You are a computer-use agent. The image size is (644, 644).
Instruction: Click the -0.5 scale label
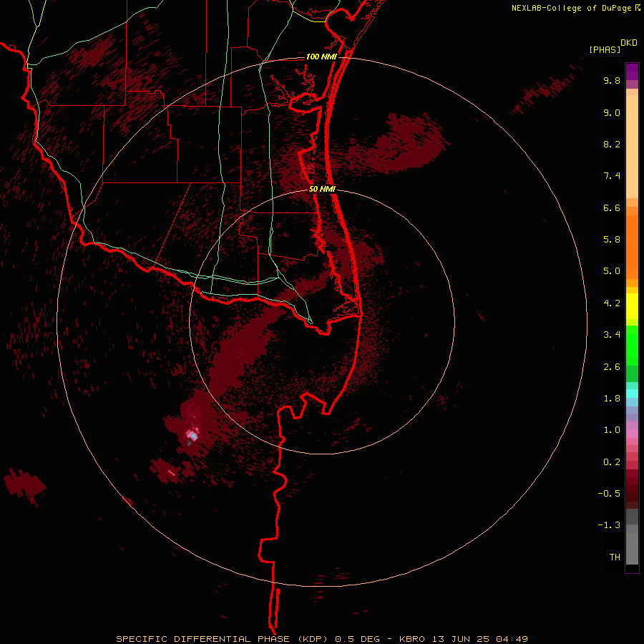coord(609,494)
